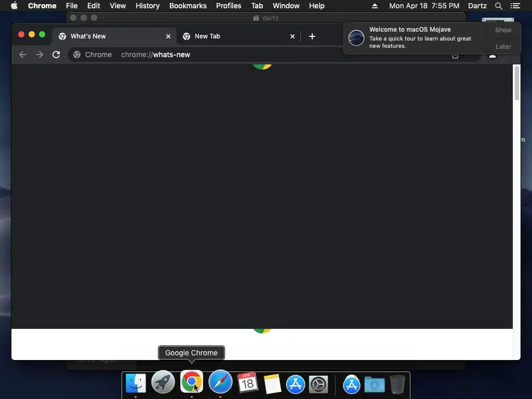Viewport: 532px width, 399px height.
Task: Open the Bookmarks menu
Action: coord(188,6)
